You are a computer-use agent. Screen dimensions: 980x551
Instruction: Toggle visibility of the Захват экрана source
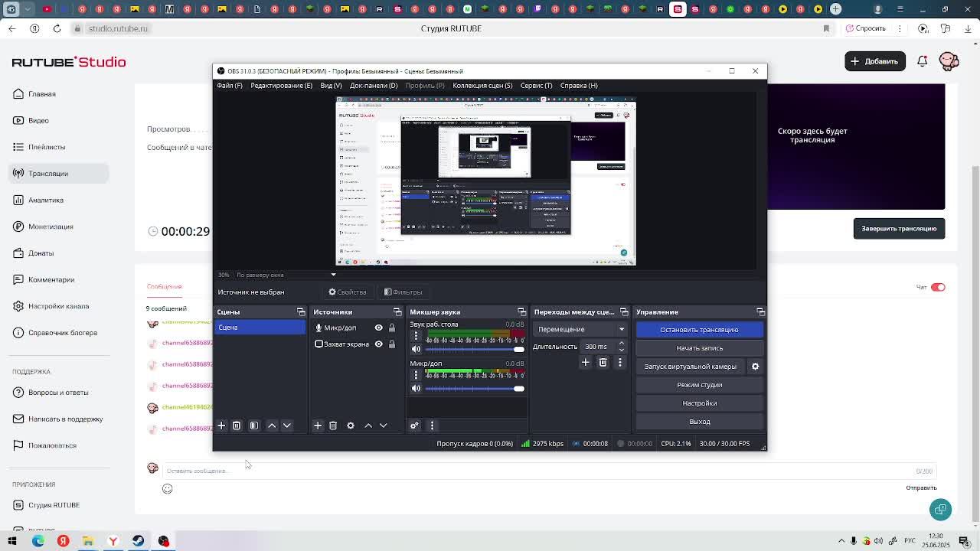tap(378, 344)
